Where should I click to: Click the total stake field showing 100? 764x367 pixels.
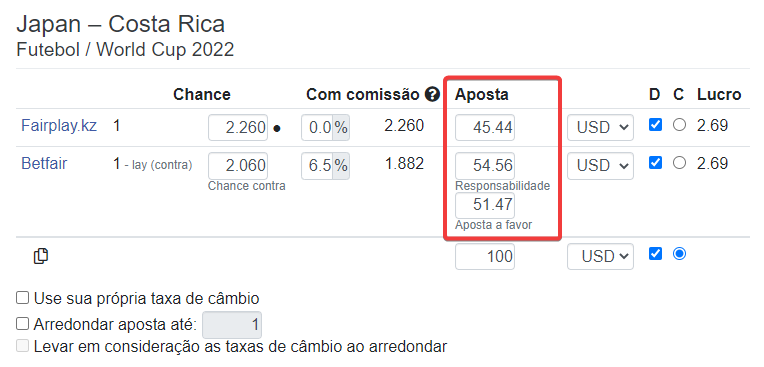(x=485, y=256)
